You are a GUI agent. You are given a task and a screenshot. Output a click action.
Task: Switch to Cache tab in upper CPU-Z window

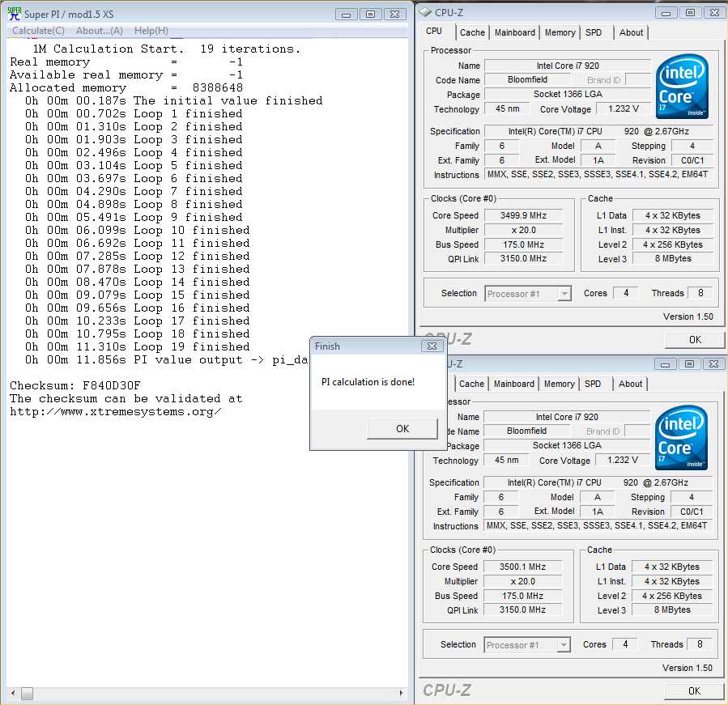point(472,32)
